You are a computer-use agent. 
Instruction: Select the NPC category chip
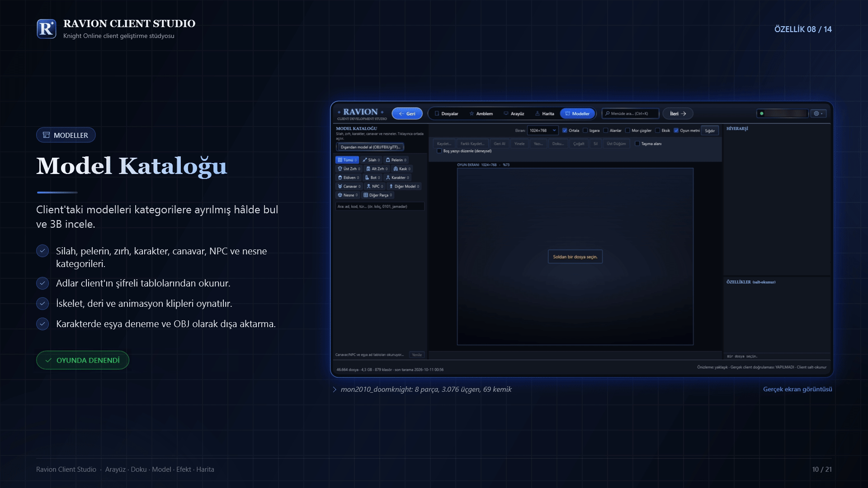(375, 186)
